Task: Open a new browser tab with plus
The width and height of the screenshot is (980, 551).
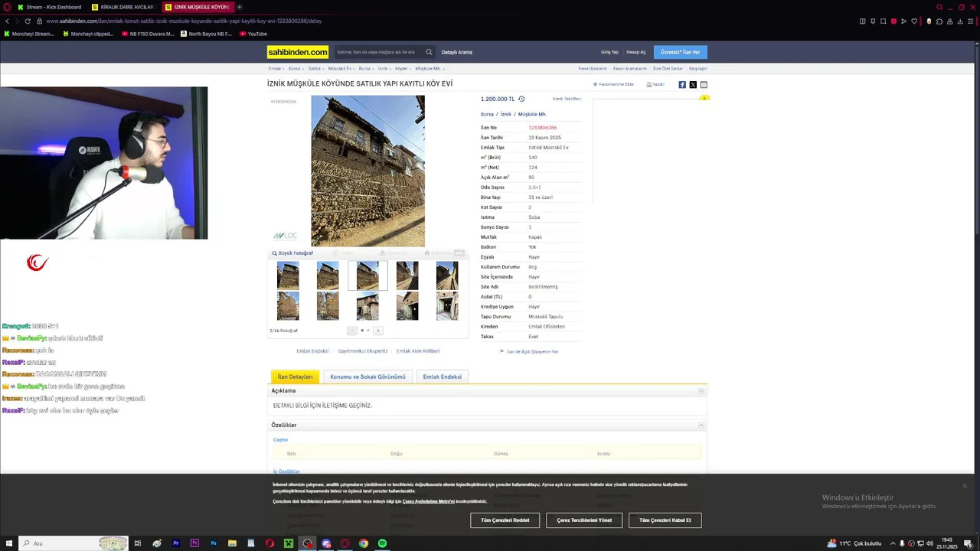Action: (239, 7)
